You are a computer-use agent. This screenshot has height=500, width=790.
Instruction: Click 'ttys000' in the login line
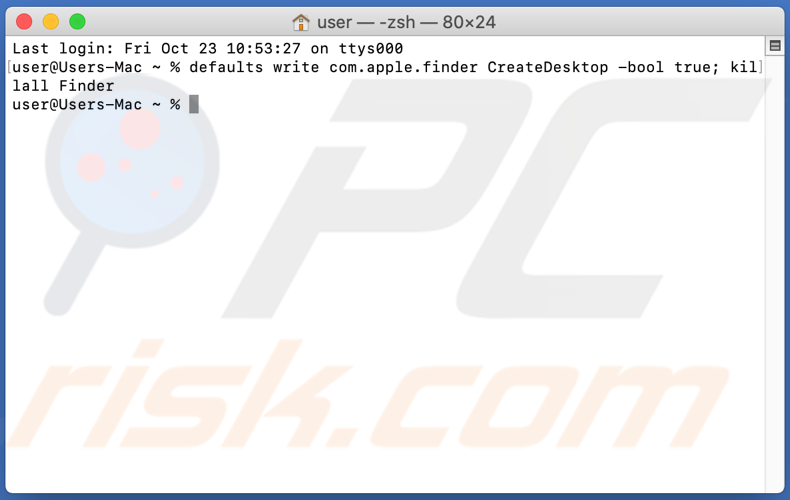pyautogui.click(x=371, y=48)
